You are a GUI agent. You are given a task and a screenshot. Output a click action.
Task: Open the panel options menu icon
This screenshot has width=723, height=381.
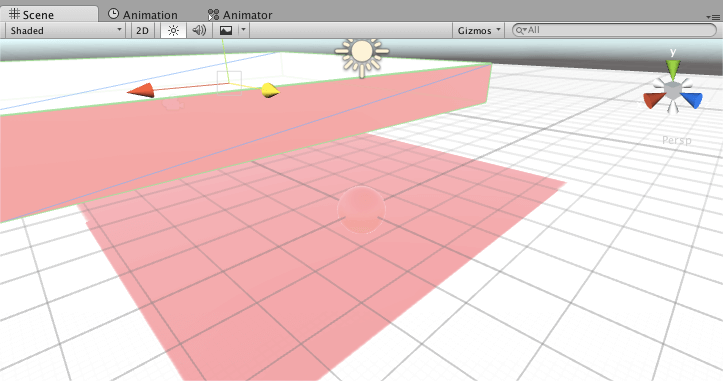pyautogui.click(x=713, y=17)
